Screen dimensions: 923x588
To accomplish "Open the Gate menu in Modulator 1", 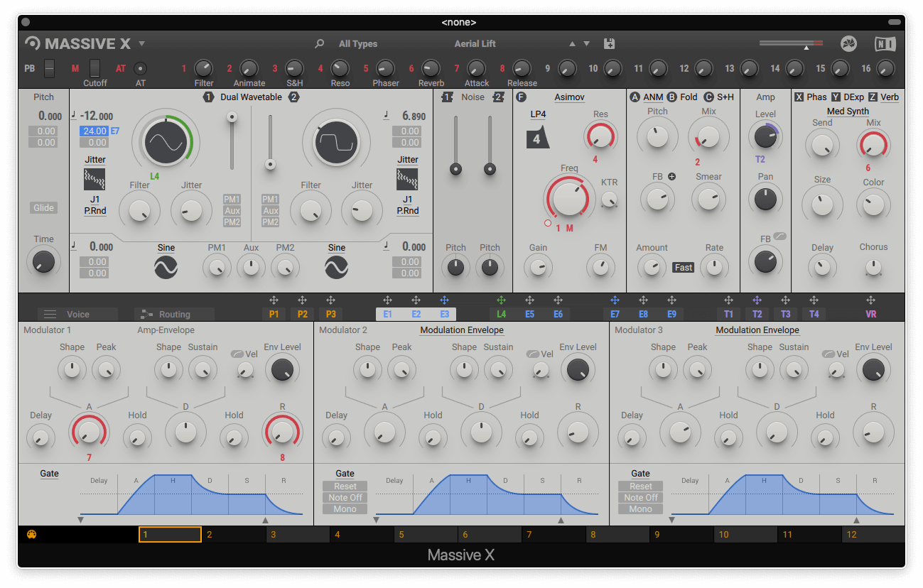I will [x=49, y=474].
